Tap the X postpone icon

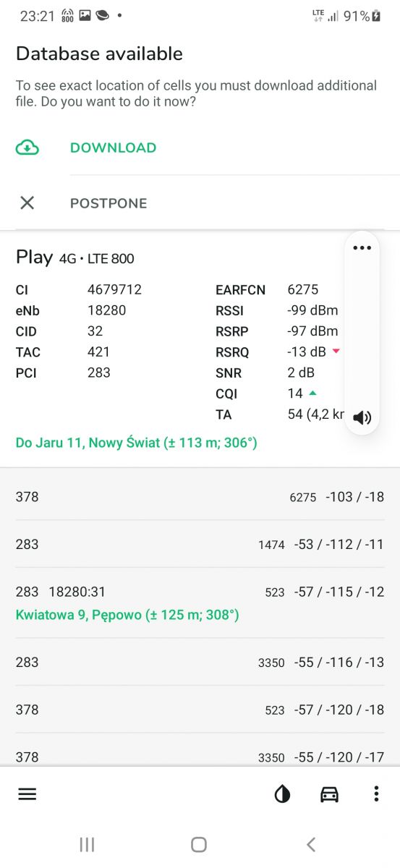(27, 203)
